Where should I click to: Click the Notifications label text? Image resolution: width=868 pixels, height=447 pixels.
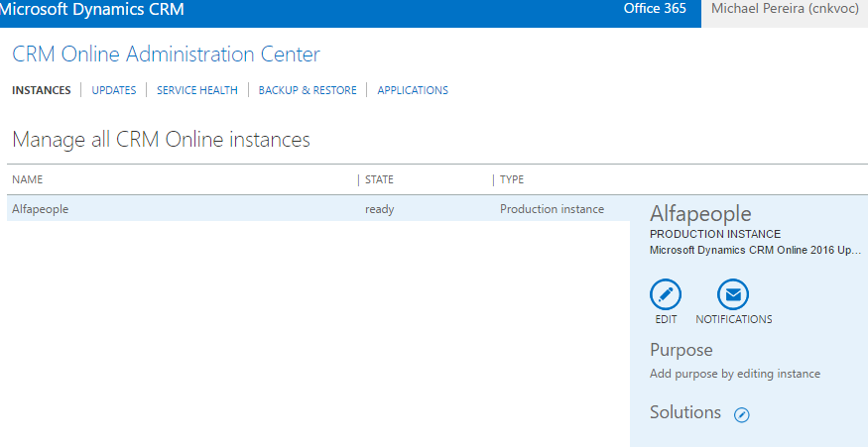[x=733, y=319]
